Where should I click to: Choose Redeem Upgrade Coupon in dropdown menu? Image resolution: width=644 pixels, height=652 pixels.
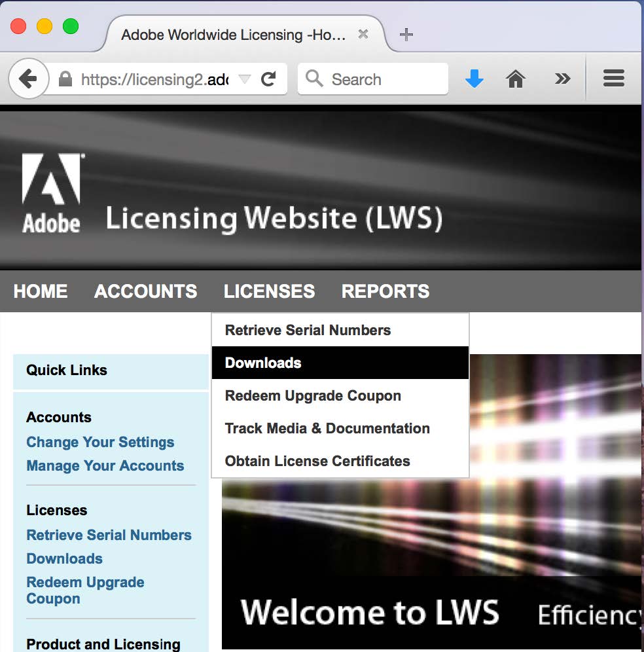pos(340,395)
